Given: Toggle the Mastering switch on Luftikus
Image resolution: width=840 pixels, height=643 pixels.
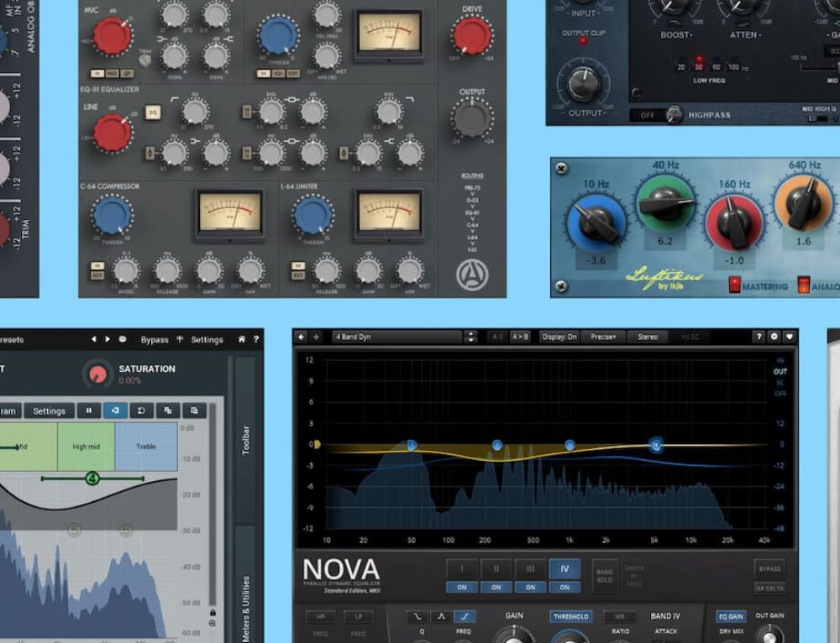Looking at the screenshot, I should (x=734, y=285).
